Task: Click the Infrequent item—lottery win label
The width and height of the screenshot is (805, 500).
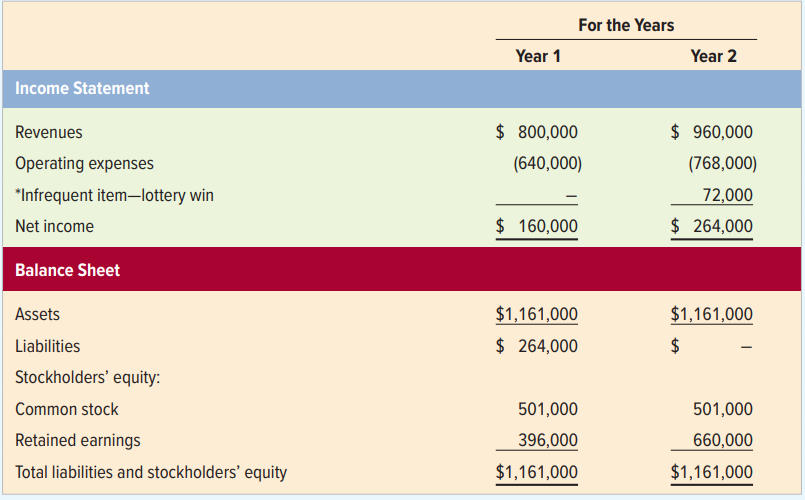Action: (x=114, y=196)
